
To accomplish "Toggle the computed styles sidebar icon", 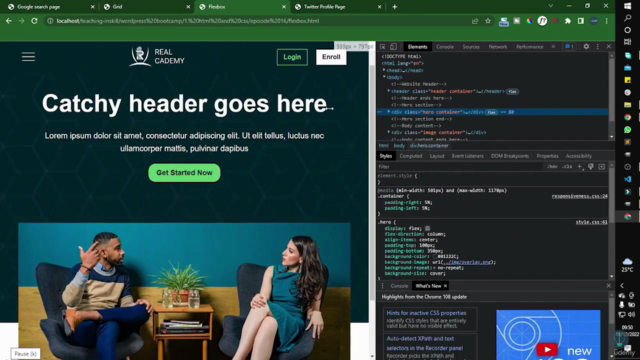I will coord(602,167).
